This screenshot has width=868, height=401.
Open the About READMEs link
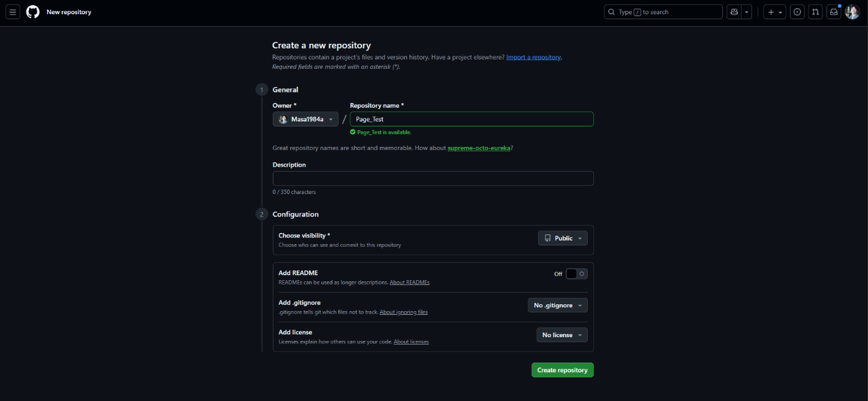click(x=409, y=283)
